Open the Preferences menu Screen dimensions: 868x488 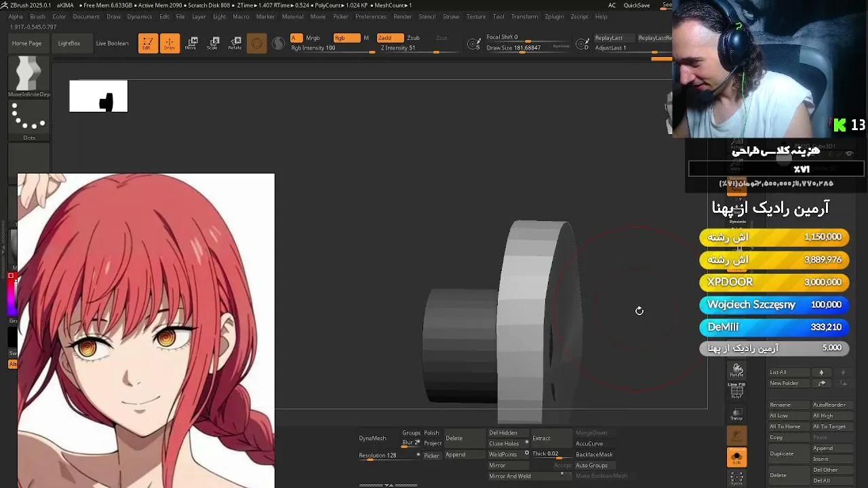tap(371, 16)
